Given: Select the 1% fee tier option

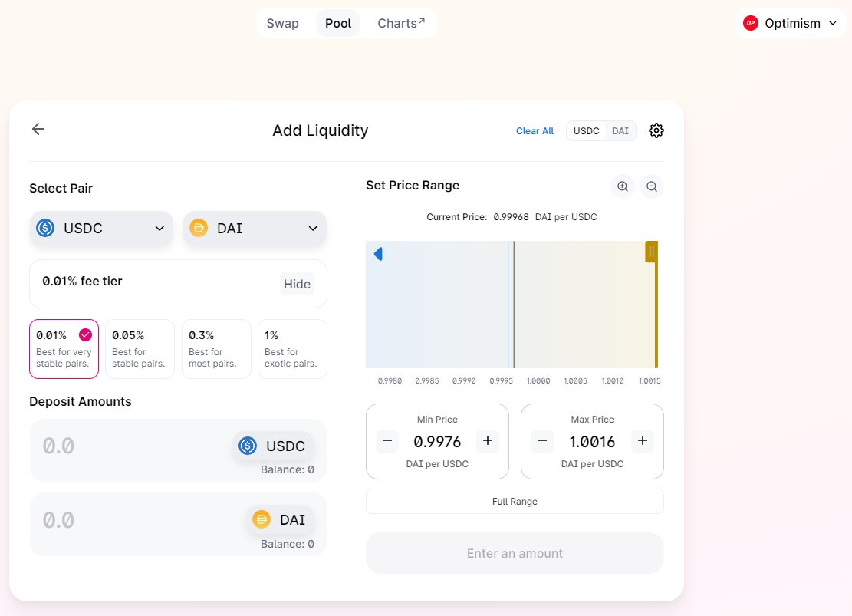Looking at the screenshot, I should pyautogui.click(x=292, y=349).
